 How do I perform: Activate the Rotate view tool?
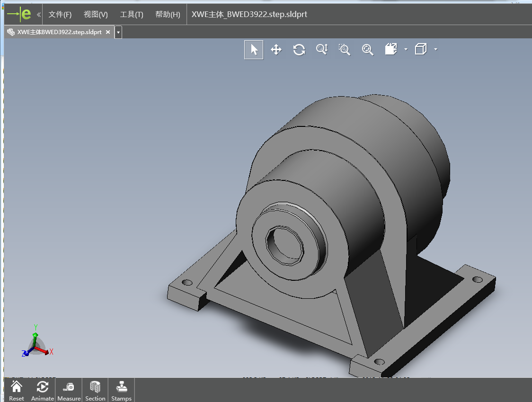[x=299, y=50]
